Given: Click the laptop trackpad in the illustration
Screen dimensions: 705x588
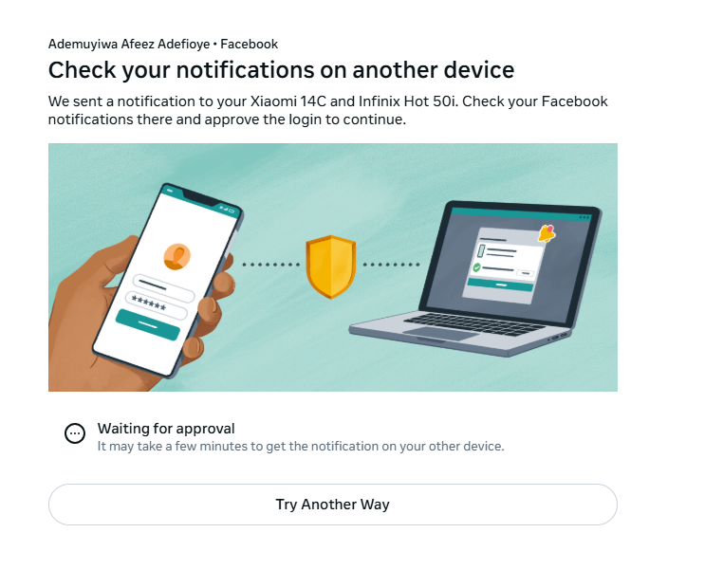Looking at the screenshot, I should (440, 334).
